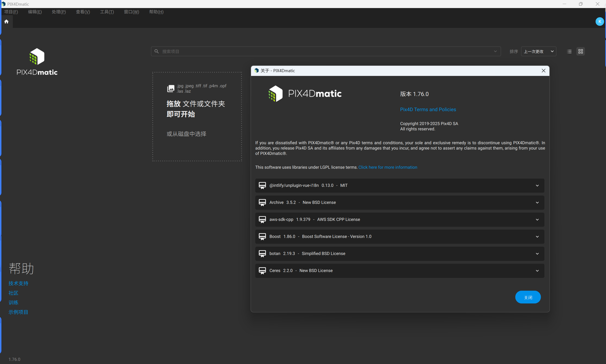This screenshot has width=606, height=364.
Task: Open the user account avatar K
Action: pos(599,22)
